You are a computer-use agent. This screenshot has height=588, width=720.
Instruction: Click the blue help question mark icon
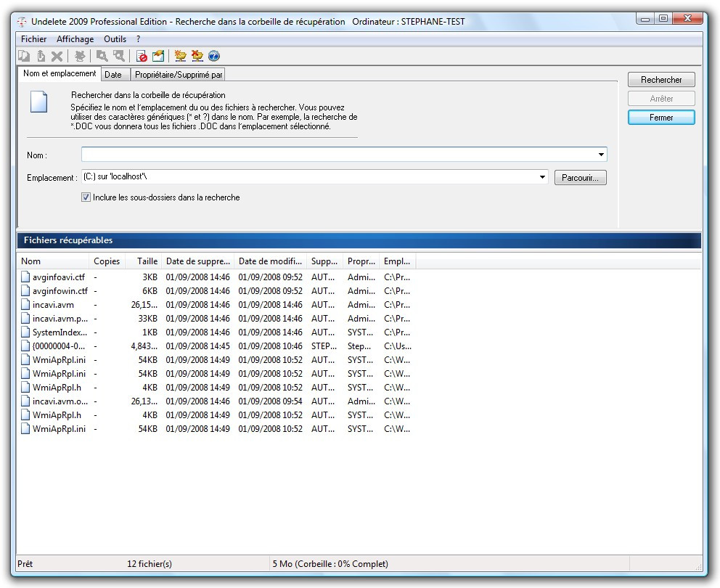214,56
